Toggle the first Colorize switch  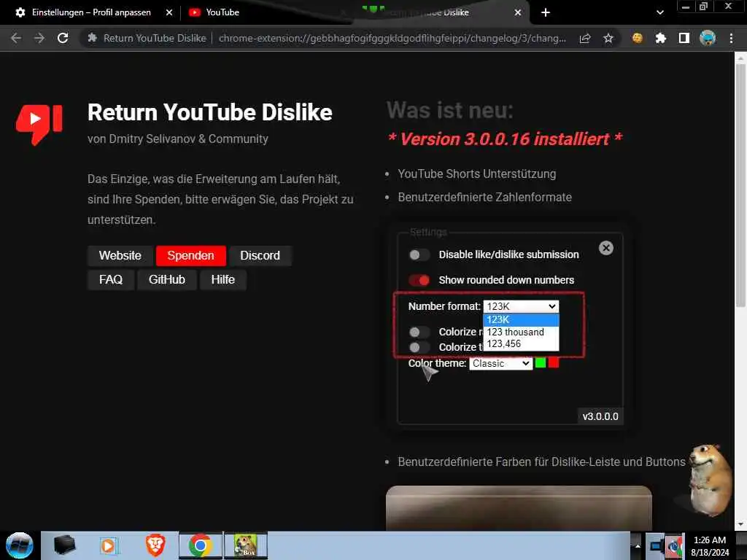point(419,332)
